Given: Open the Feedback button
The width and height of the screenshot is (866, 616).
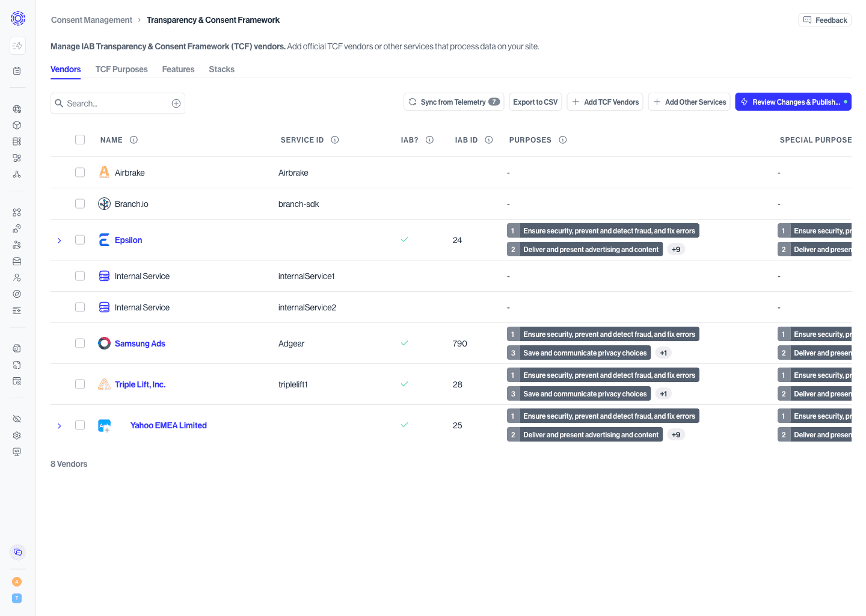Looking at the screenshot, I should pyautogui.click(x=825, y=20).
